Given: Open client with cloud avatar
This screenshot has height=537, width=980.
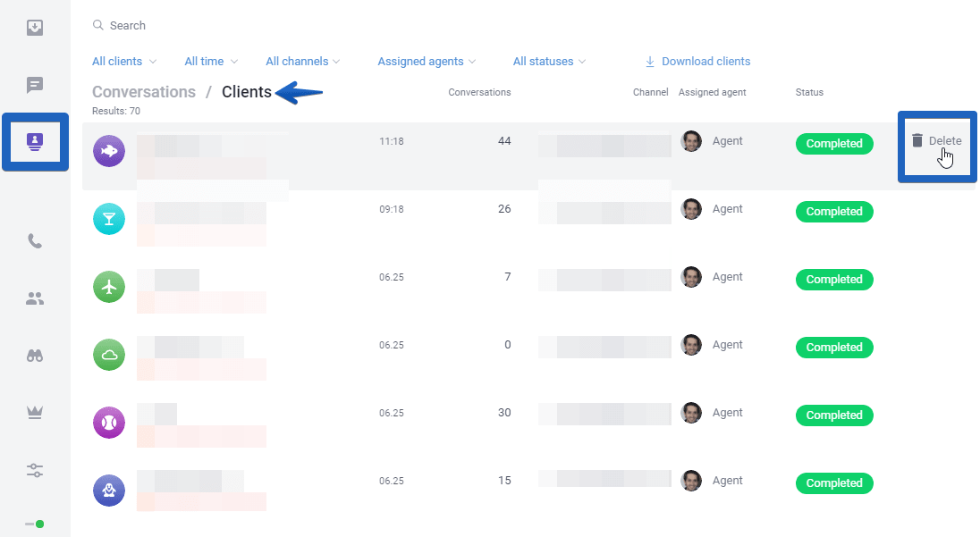Looking at the screenshot, I should coord(109,355).
